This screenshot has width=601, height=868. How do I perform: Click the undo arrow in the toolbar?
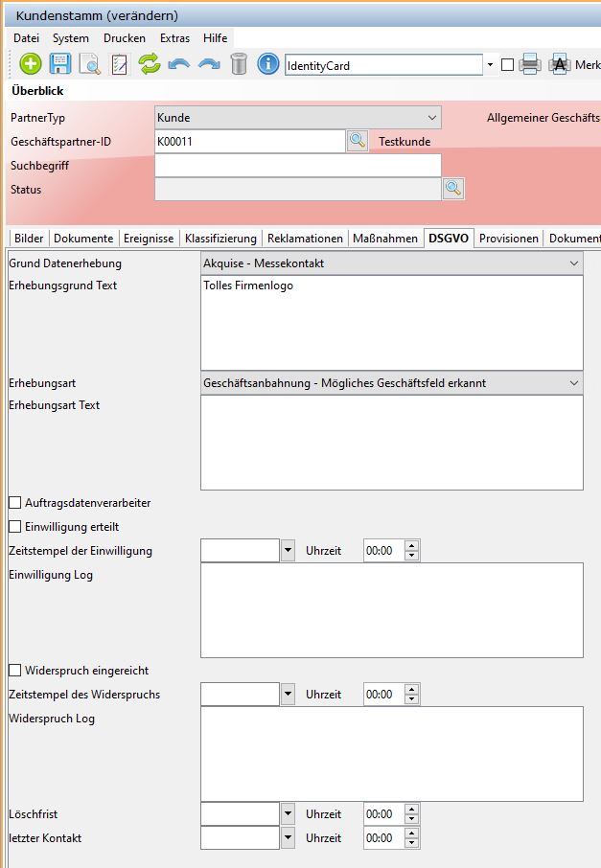click(x=179, y=64)
